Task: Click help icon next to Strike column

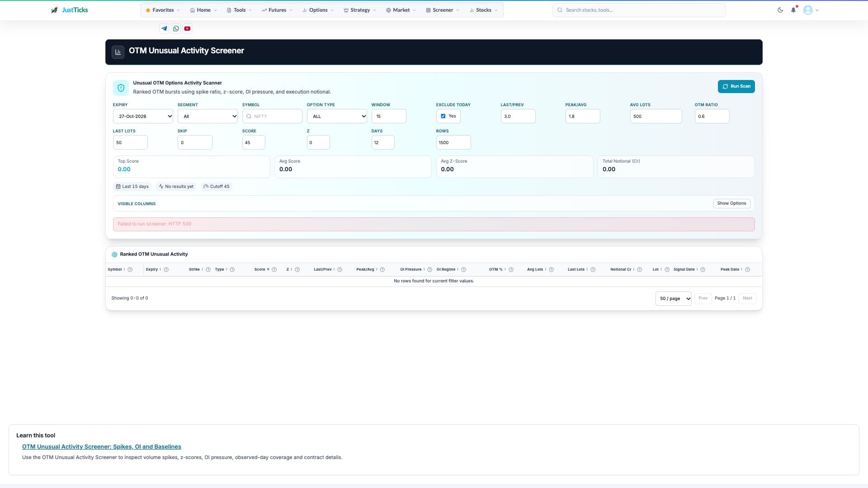Action: [208, 270]
